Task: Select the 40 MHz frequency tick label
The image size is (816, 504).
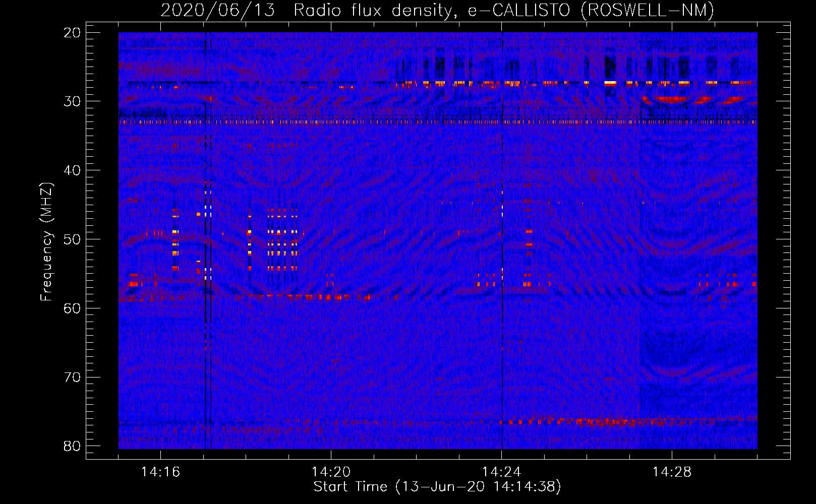Action: [x=73, y=170]
